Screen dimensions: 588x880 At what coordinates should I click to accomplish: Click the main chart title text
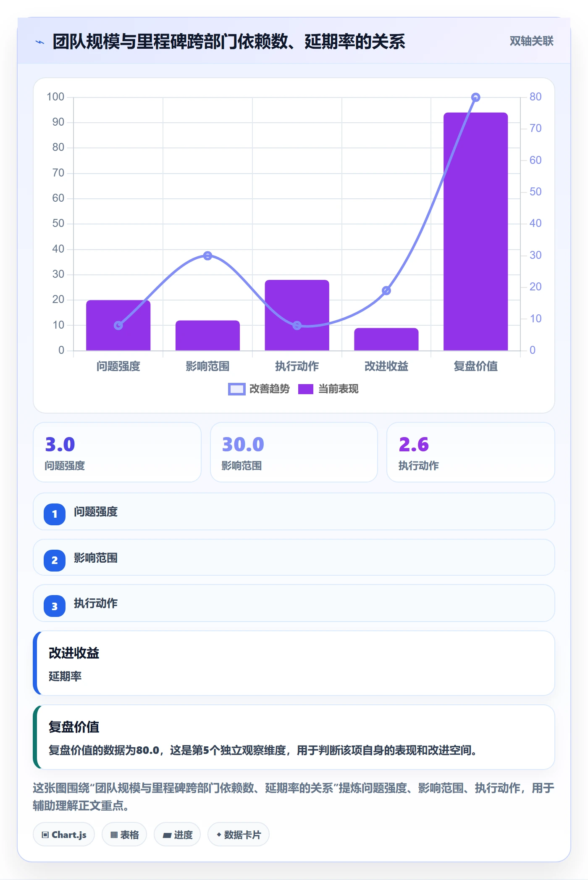[229, 42]
